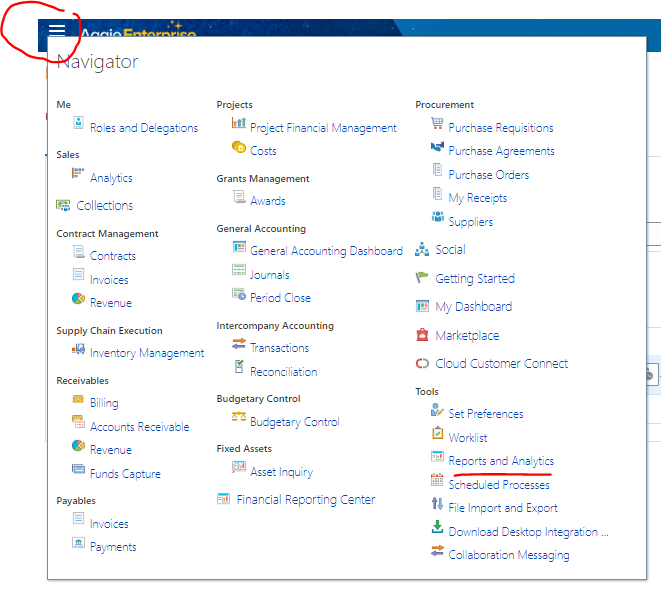
Task: Click the Budgetary Control icon
Action: (238, 418)
